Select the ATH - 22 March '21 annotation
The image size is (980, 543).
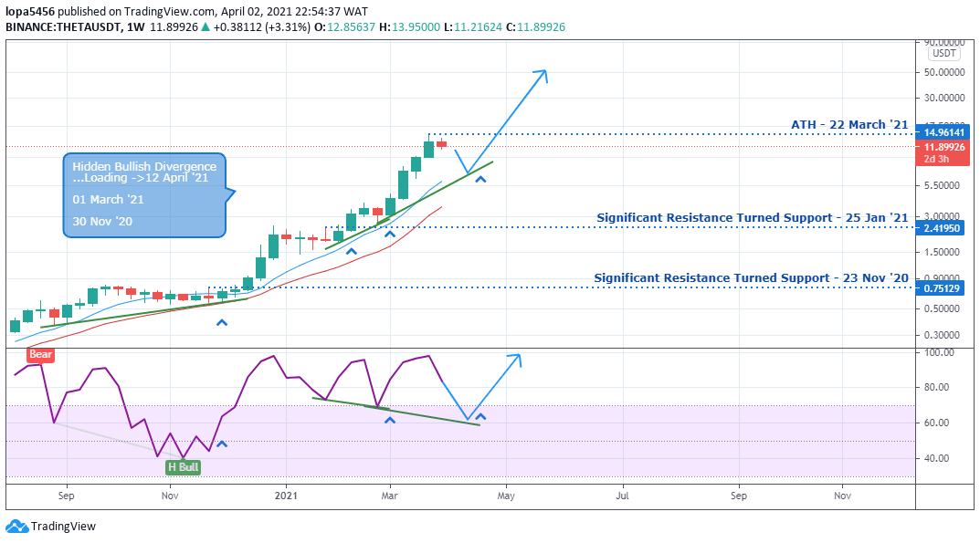tap(849, 124)
